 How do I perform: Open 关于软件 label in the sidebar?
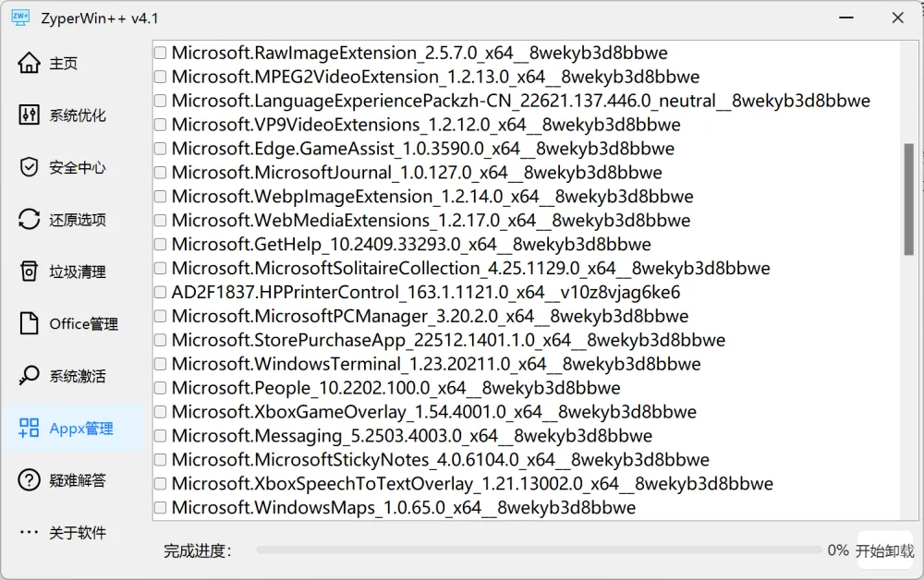(x=78, y=532)
